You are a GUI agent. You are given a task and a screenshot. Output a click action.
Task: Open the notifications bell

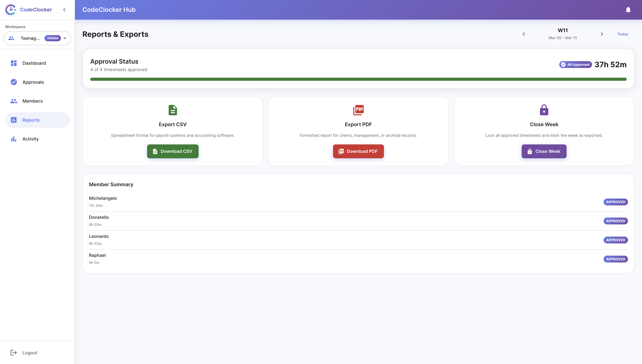click(628, 10)
